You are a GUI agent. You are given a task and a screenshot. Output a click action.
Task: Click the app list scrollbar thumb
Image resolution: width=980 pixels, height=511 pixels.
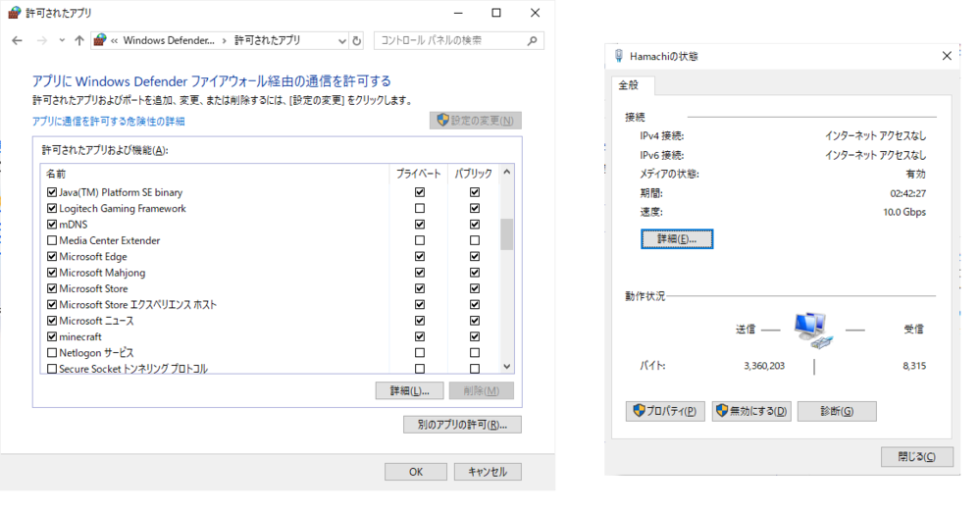tap(507, 234)
